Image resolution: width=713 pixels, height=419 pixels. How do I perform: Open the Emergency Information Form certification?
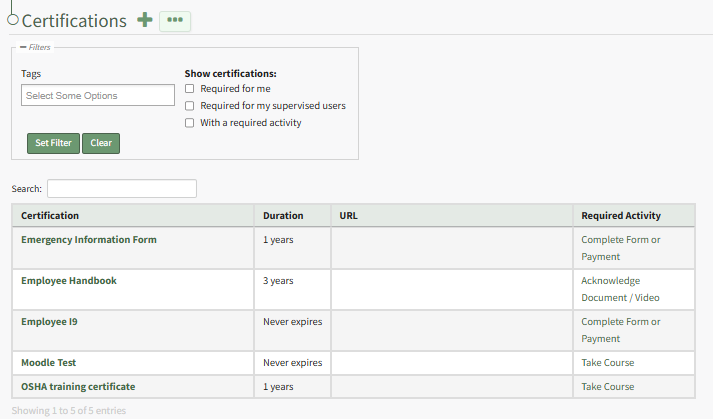(89, 240)
